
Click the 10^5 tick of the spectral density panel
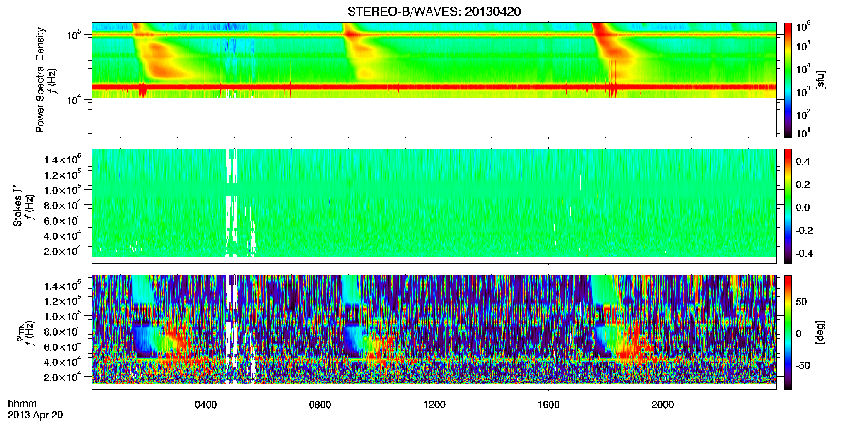(x=74, y=35)
